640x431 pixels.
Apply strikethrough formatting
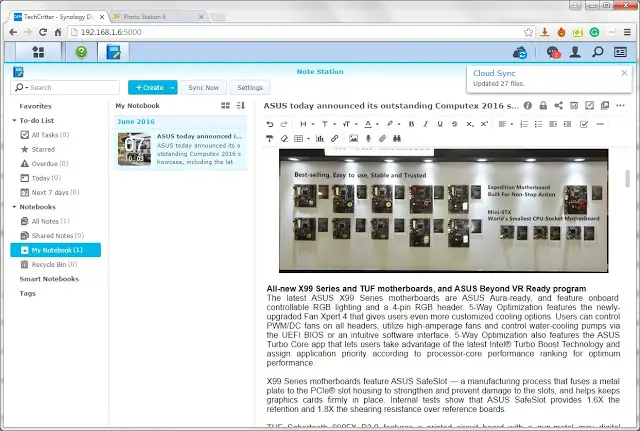point(454,124)
